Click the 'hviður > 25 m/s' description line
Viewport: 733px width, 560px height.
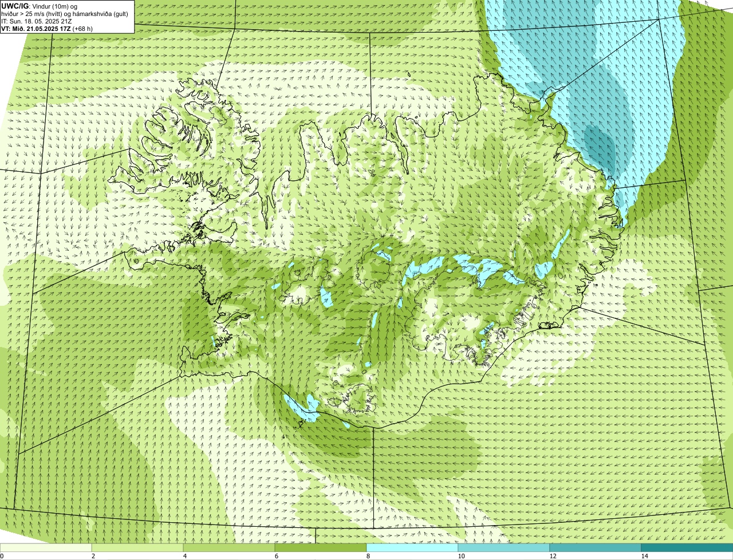pyautogui.click(x=65, y=14)
